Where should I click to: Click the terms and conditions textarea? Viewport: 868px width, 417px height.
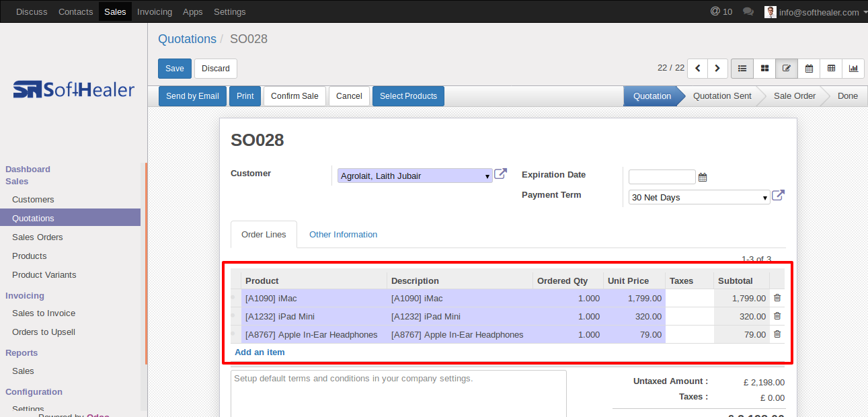click(399, 393)
